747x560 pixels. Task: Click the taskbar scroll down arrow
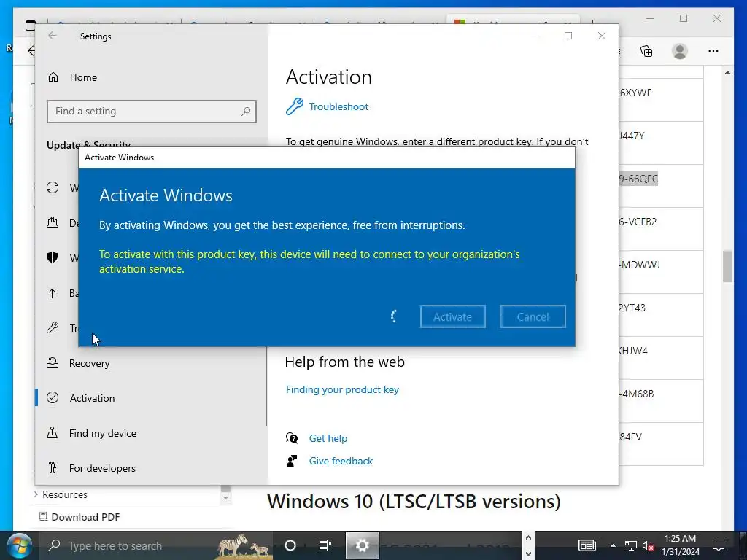[x=528, y=554]
